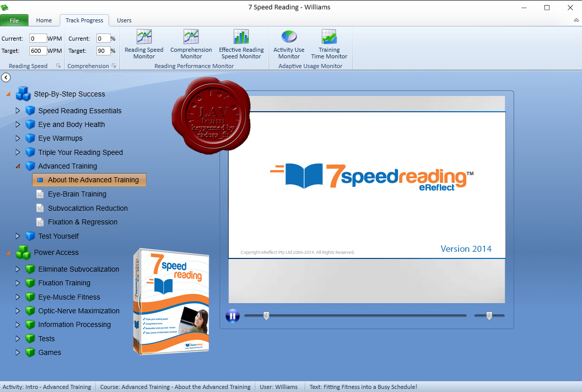Click 'Activity: Intro - Advanced Training' status entry
This screenshot has height=392, width=582.
point(47,387)
